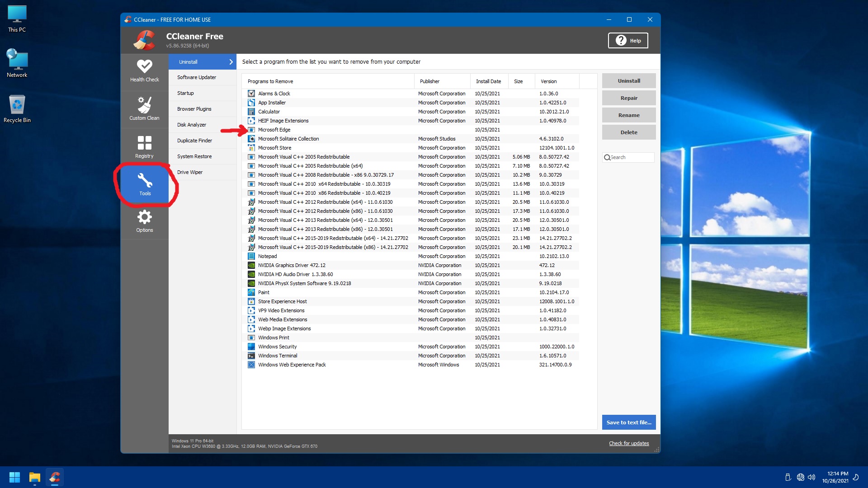Open Software Updater sub-menu item

coord(197,77)
